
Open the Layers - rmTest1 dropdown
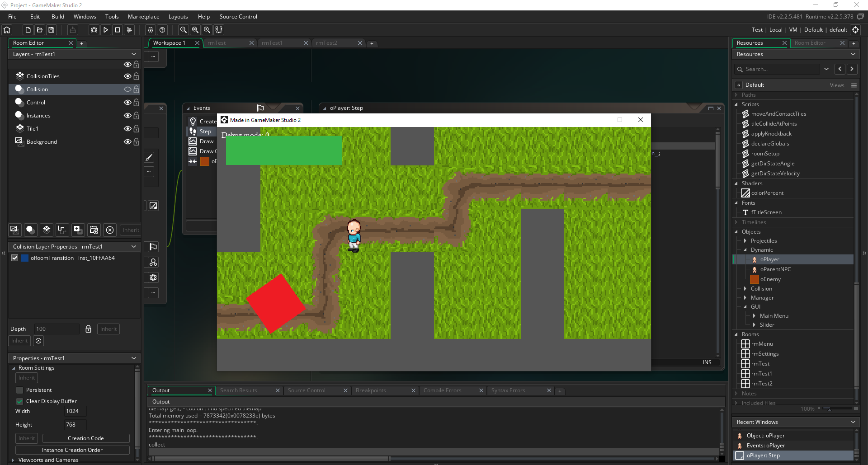(134, 54)
